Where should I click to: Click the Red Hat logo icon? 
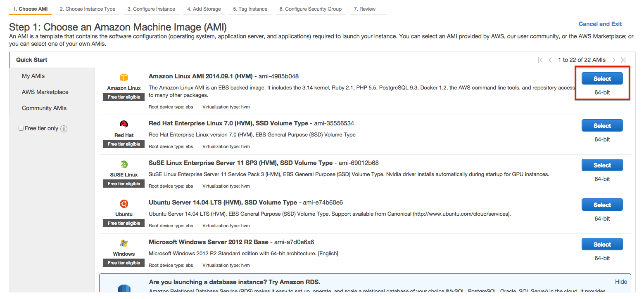[x=124, y=125]
